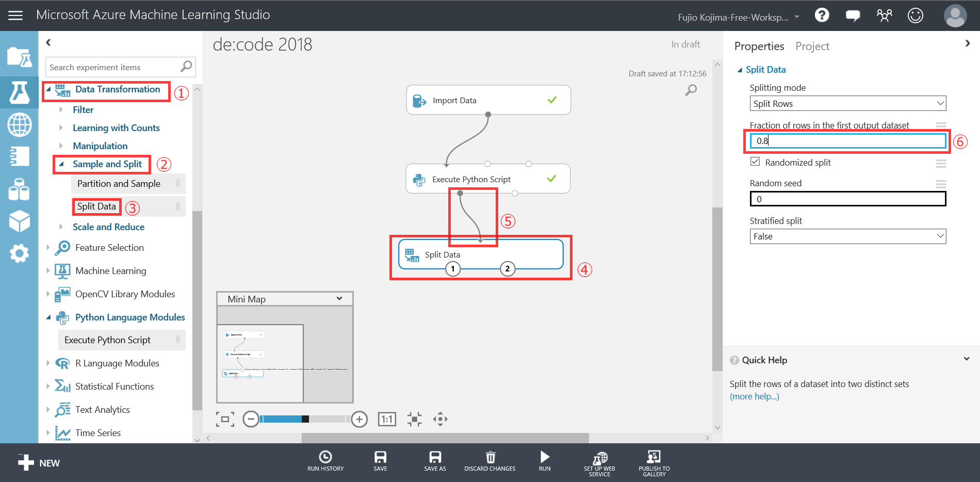The height and width of the screenshot is (482, 980).
Task: Click the Help question mark icon
Action: tap(822, 15)
